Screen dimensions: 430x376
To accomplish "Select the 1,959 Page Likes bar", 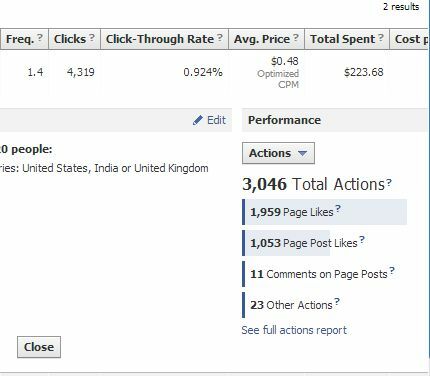I will [324, 212].
